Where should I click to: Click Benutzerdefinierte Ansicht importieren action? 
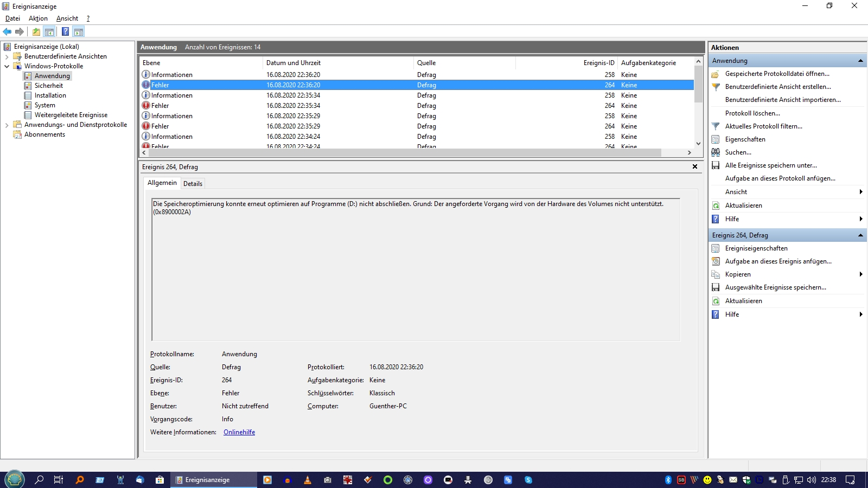[783, 100]
